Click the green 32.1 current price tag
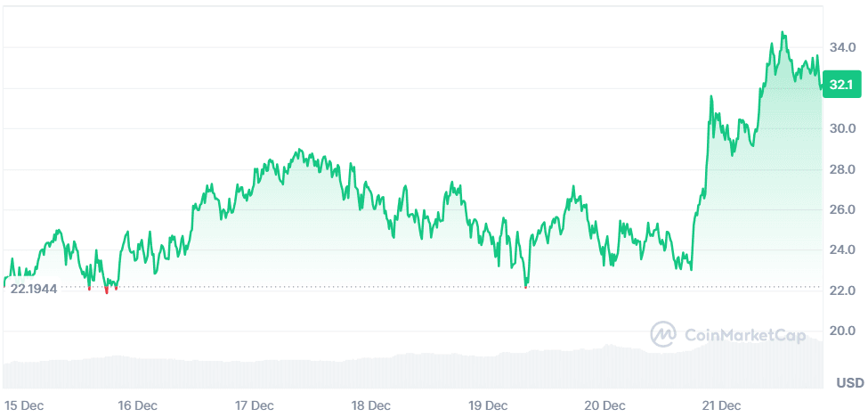 (x=842, y=86)
